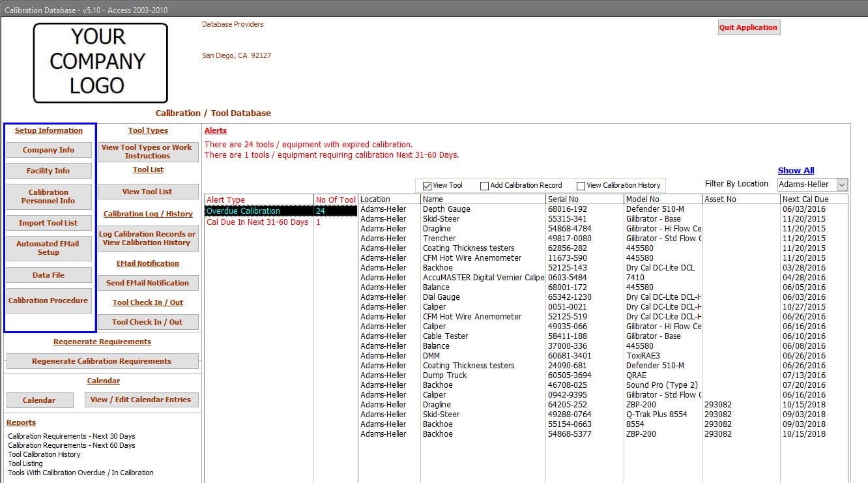Select the Cable Tester row
The height and width of the screenshot is (483, 868).
point(603,336)
